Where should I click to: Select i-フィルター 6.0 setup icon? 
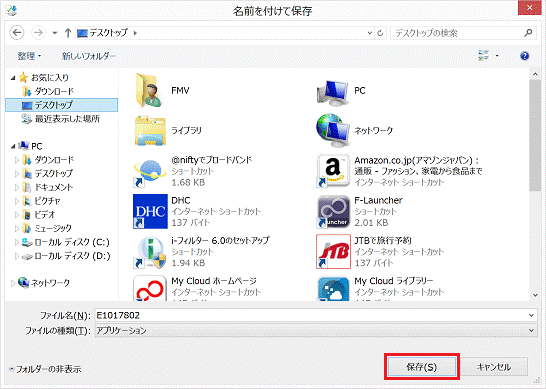pos(150,252)
